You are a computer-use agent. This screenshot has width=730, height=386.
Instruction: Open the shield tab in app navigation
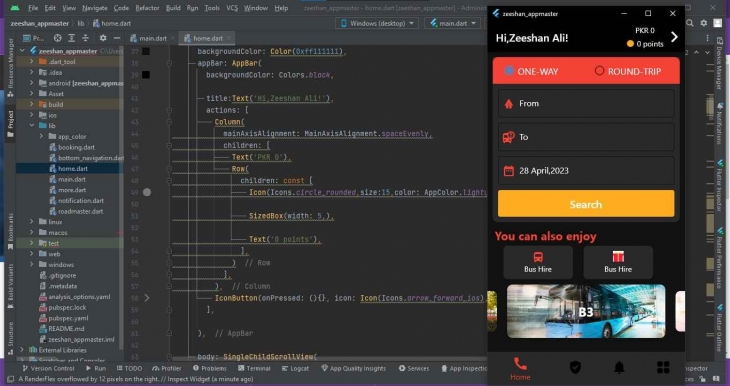click(x=575, y=367)
